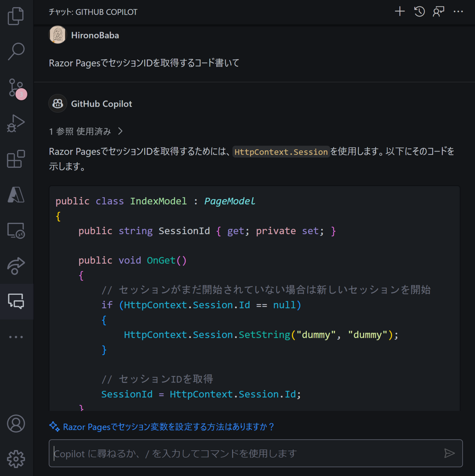The image size is (475, 476).
Task: Expand the 1 参照 使用済み references
Action: (86, 131)
